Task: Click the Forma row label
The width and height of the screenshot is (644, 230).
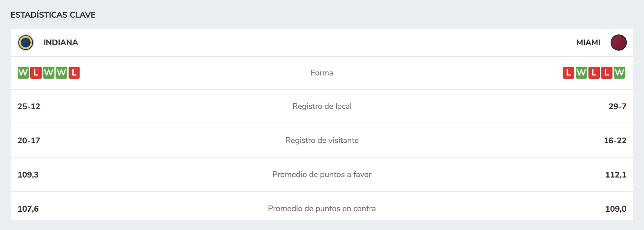Action: 322,73
